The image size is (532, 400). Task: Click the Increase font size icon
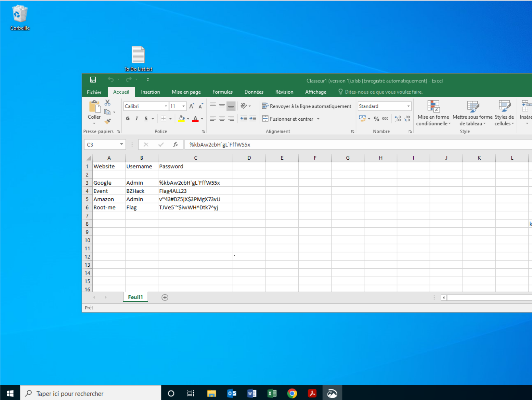click(x=192, y=106)
